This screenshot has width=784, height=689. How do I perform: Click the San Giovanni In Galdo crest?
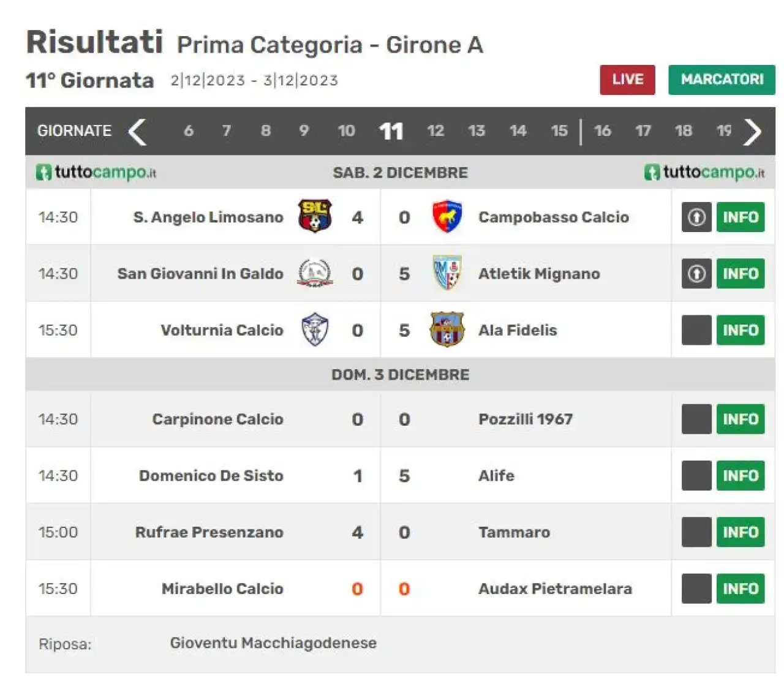pos(315,273)
